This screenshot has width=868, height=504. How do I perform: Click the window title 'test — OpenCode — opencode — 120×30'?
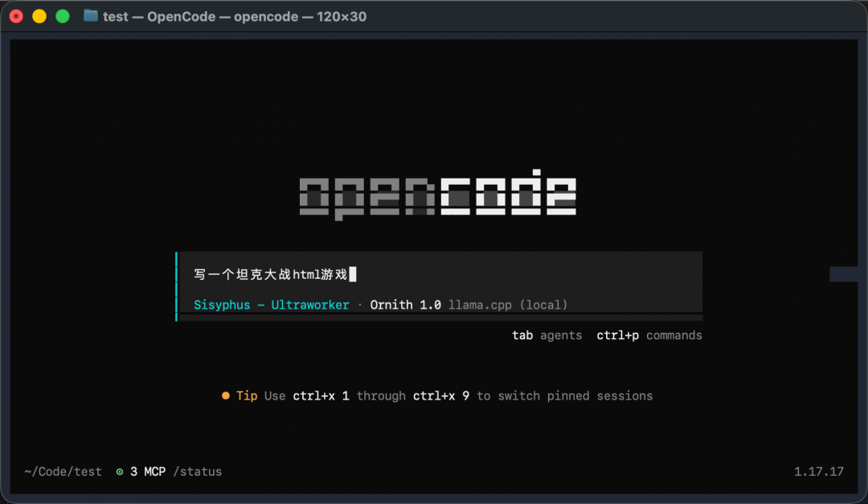(235, 17)
